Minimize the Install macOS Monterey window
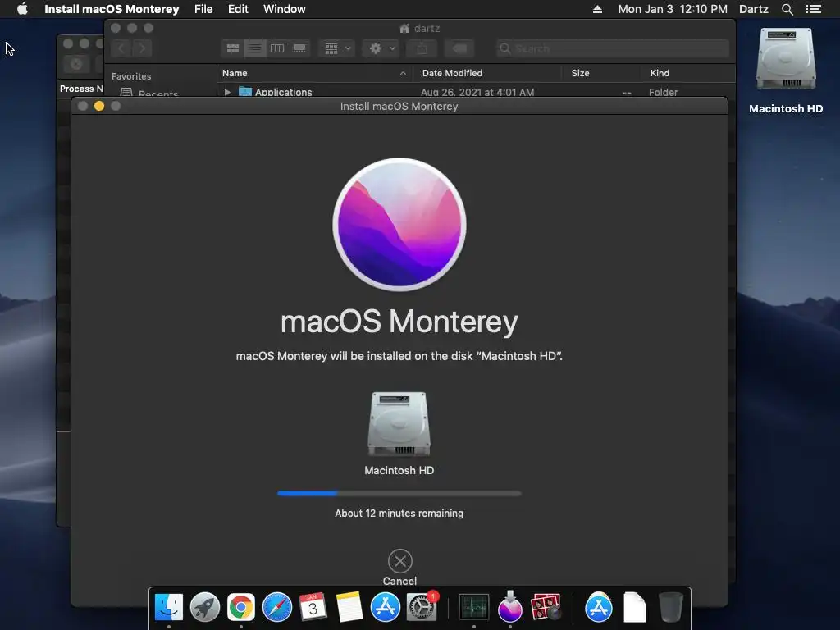This screenshot has width=840, height=630. point(99,106)
